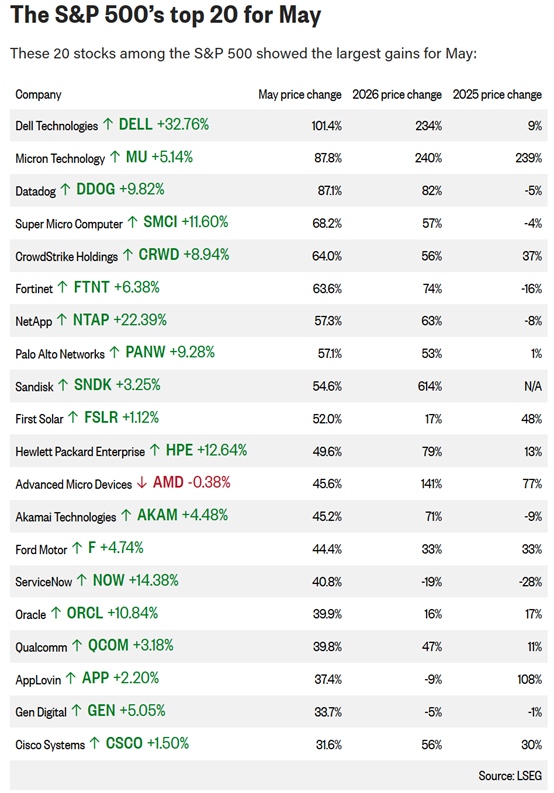554x793 pixels.
Task: Click the up arrow next to Oracle
Action: [56, 613]
